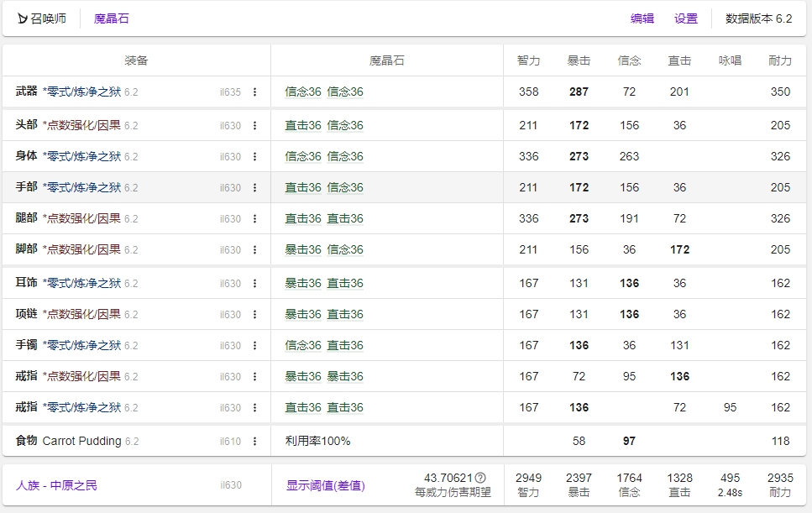Click the hands row 直击36 materia

tap(303, 188)
